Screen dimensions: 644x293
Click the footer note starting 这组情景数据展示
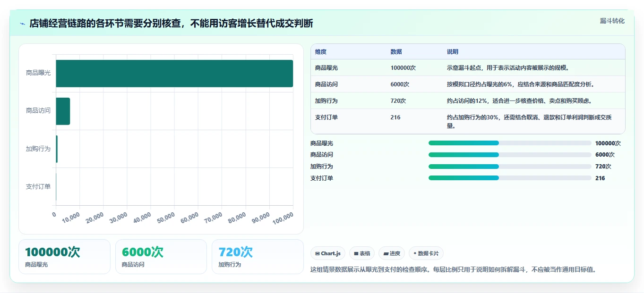click(x=453, y=270)
